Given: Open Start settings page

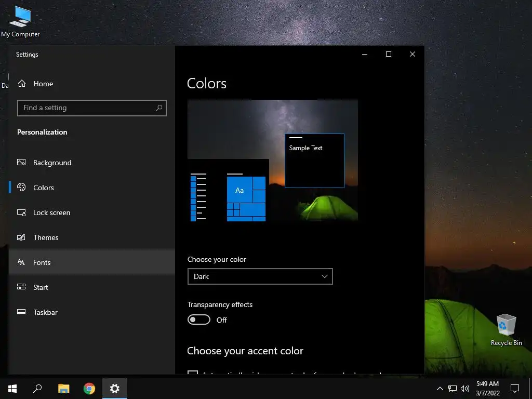Looking at the screenshot, I should click(x=91, y=287).
